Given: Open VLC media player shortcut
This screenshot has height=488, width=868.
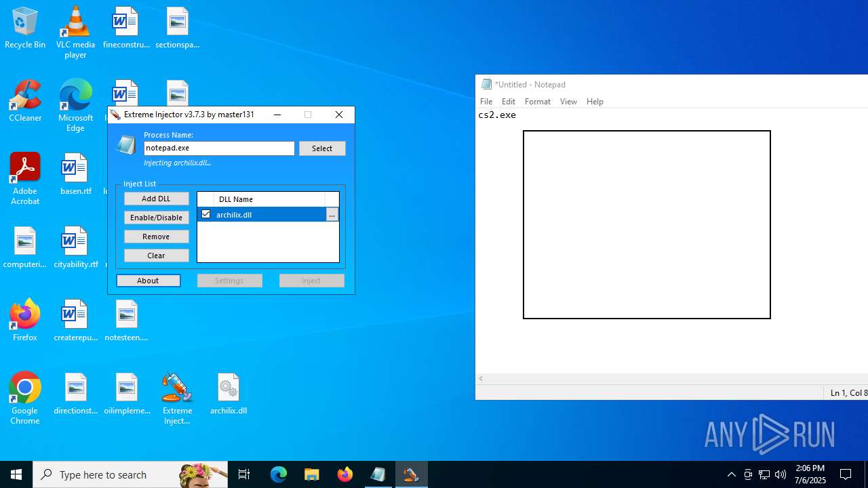Looking at the screenshot, I should click(75, 33).
